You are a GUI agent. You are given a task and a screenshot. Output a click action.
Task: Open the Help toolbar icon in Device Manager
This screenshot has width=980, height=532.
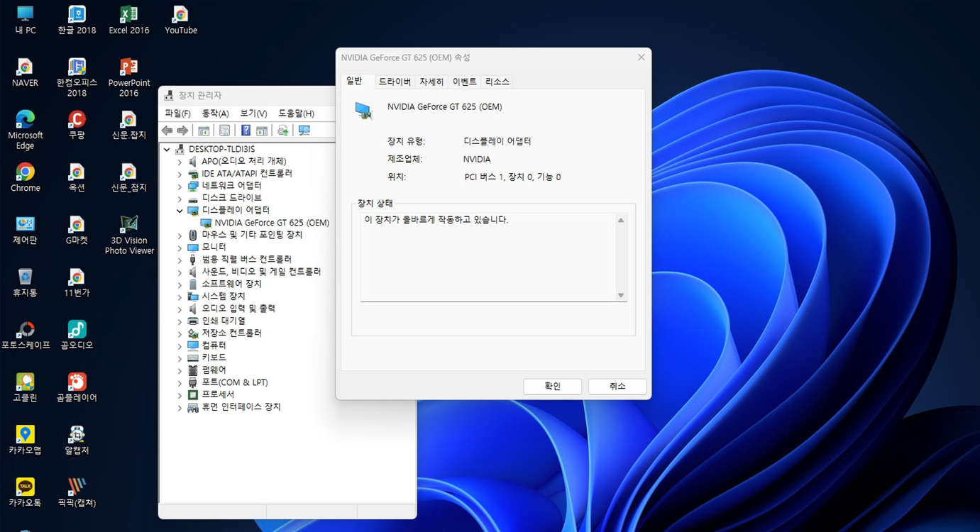pos(245,130)
